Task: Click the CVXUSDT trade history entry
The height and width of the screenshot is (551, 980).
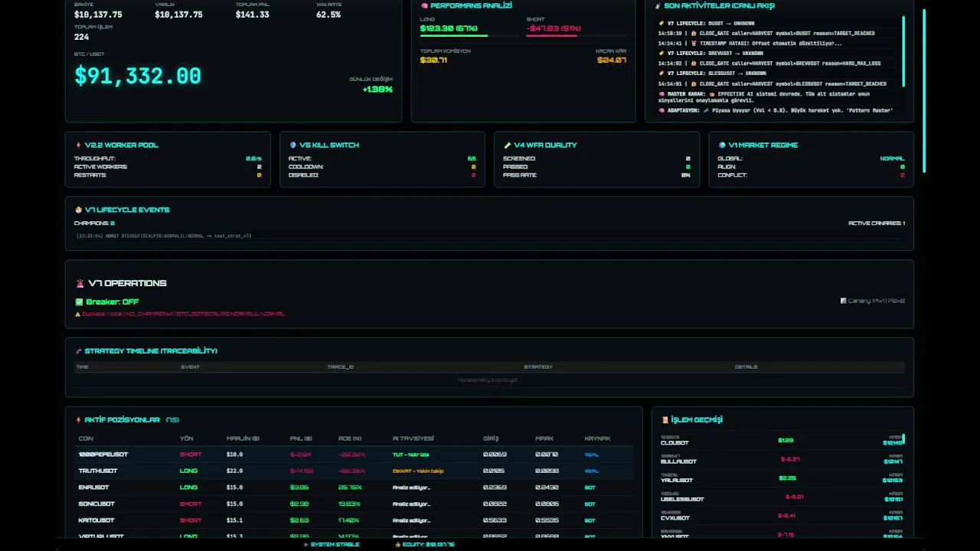Action: click(x=782, y=515)
